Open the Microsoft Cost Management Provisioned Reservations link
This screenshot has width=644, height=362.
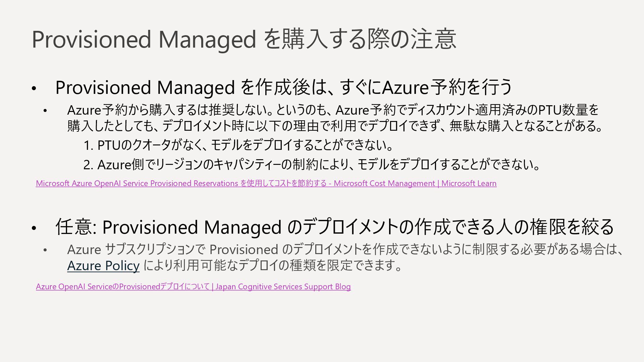[266, 183]
